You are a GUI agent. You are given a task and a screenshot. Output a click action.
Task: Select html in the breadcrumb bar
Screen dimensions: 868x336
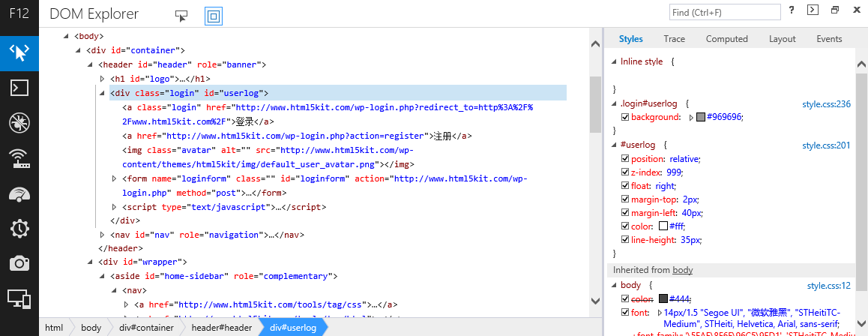point(54,328)
